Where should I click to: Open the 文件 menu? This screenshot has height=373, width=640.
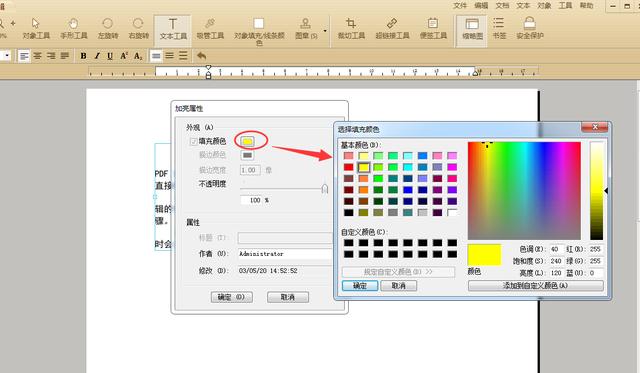point(460,6)
